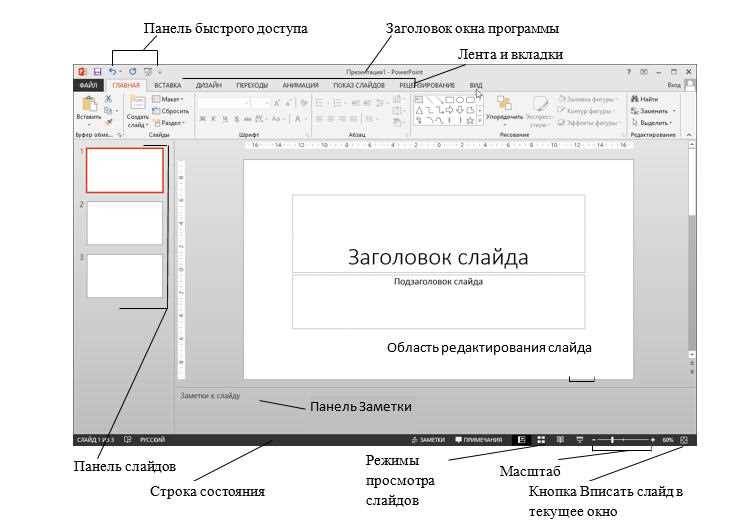Click the Reset (Сбросить) button
Viewport: 730px width, 528px height.
171,111
